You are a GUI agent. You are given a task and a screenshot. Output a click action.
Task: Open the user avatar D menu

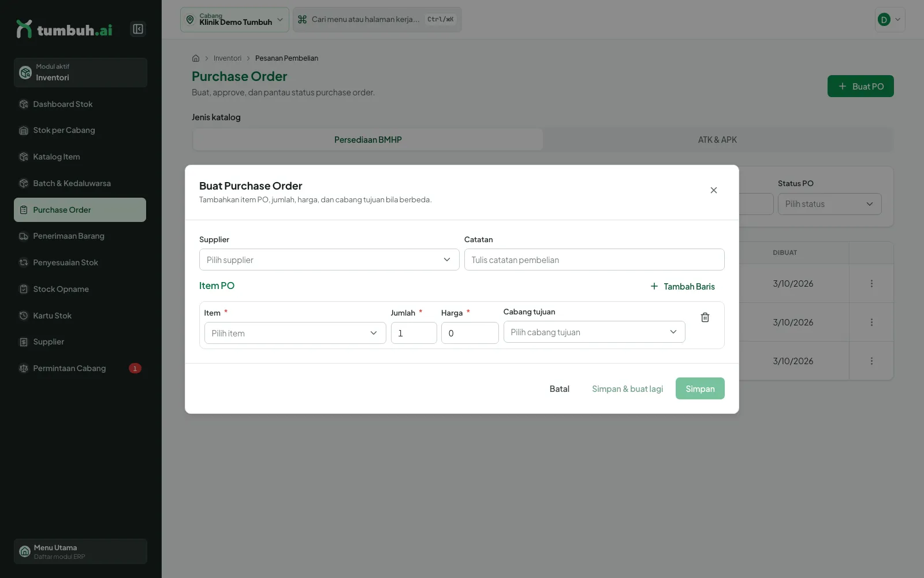pyautogui.click(x=890, y=20)
